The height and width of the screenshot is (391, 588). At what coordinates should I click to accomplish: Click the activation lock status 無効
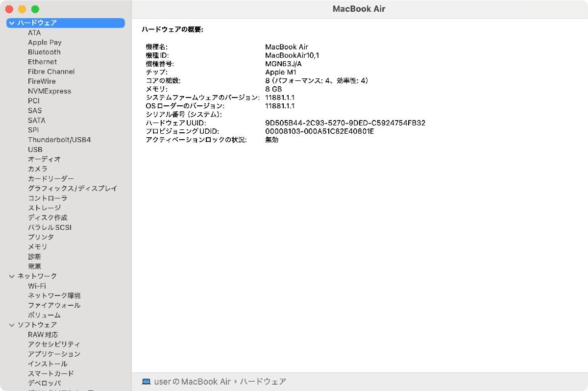[x=272, y=140]
